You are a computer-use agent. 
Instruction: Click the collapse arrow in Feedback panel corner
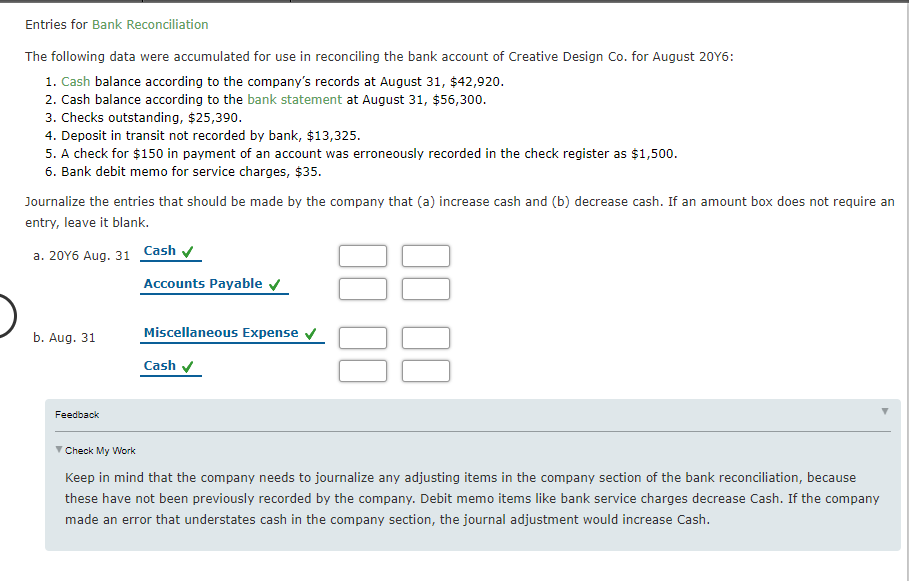point(884,409)
